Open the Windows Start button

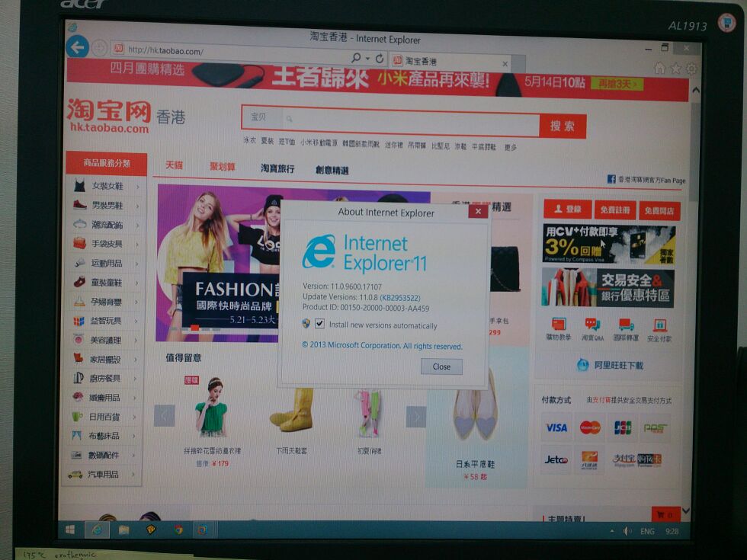pyautogui.click(x=70, y=530)
